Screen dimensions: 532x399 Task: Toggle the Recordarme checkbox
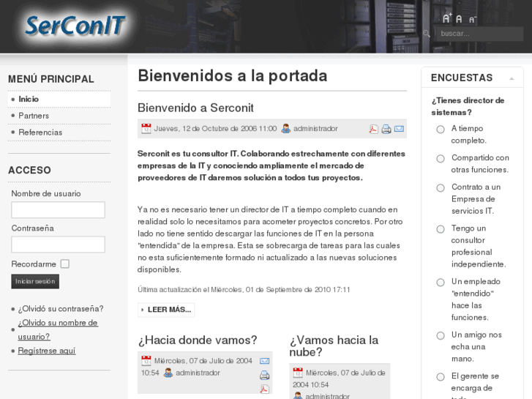coord(65,264)
